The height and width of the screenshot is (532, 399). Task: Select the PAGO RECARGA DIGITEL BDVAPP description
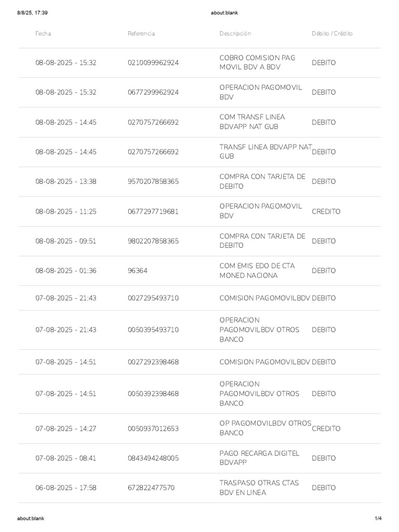tap(259, 458)
